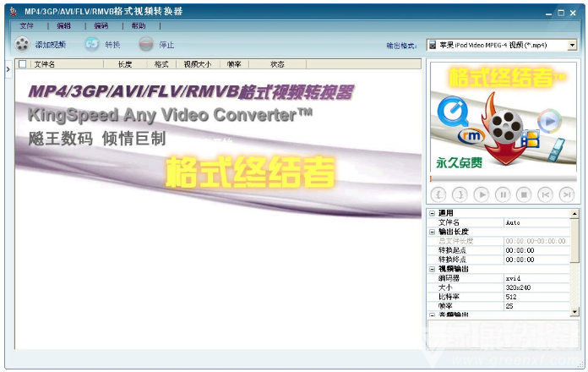Screen dimensions: 588x372
Task: Open the 编辑 (Edit) menu
Action: (63, 26)
